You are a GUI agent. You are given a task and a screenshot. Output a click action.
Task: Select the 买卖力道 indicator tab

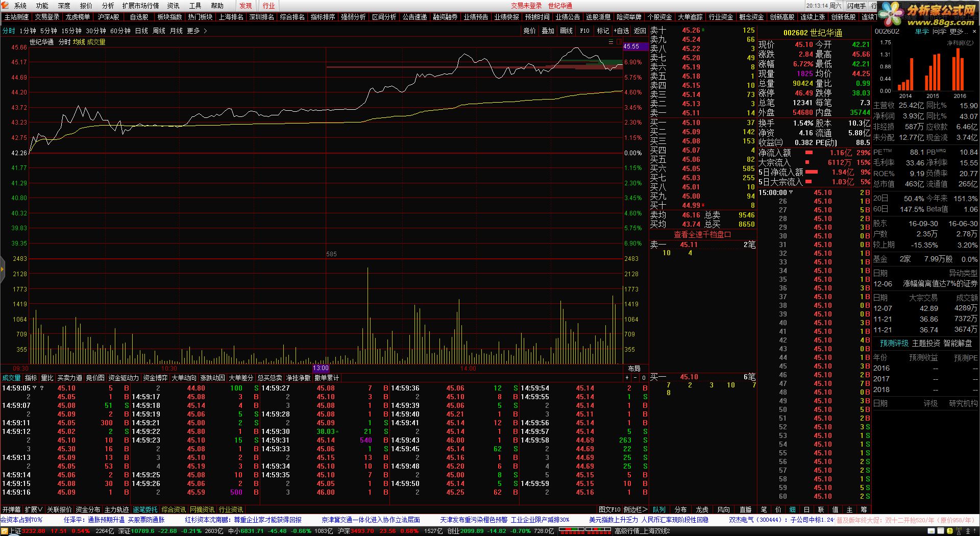(x=69, y=378)
